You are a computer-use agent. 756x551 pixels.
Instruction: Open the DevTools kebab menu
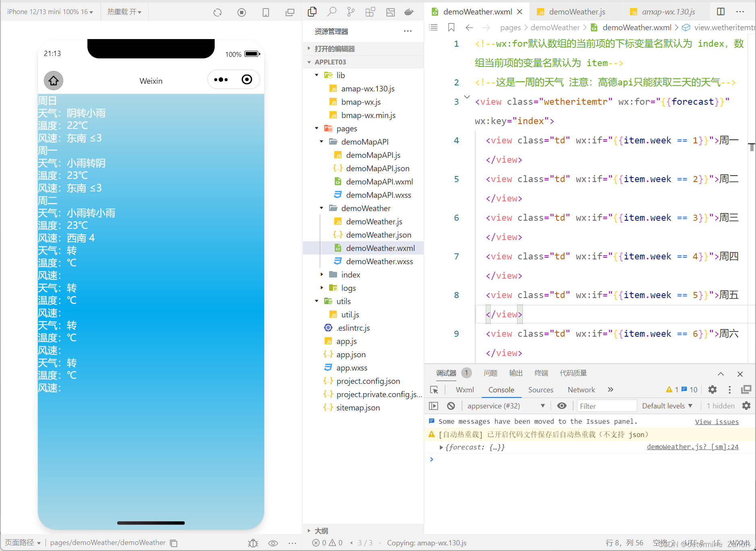pos(729,389)
